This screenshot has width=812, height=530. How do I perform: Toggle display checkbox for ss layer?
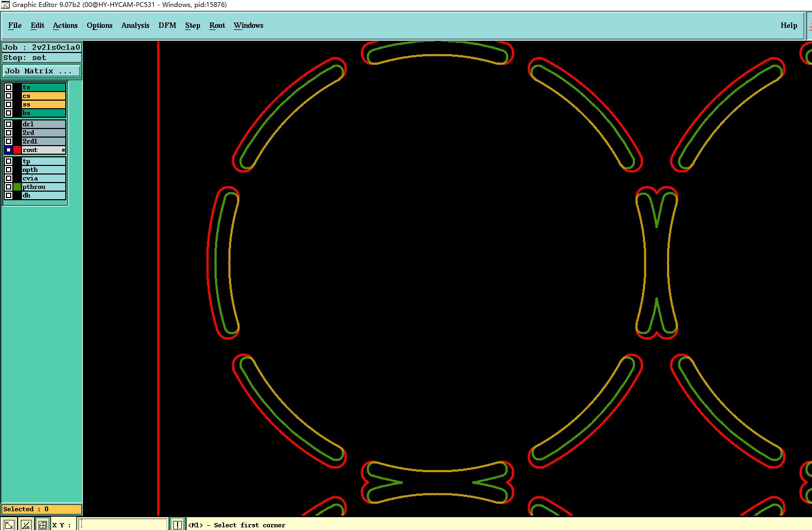(9, 104)
